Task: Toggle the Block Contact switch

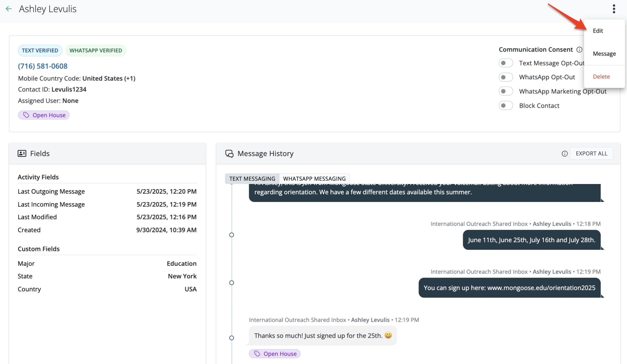Action: point(505,106)
